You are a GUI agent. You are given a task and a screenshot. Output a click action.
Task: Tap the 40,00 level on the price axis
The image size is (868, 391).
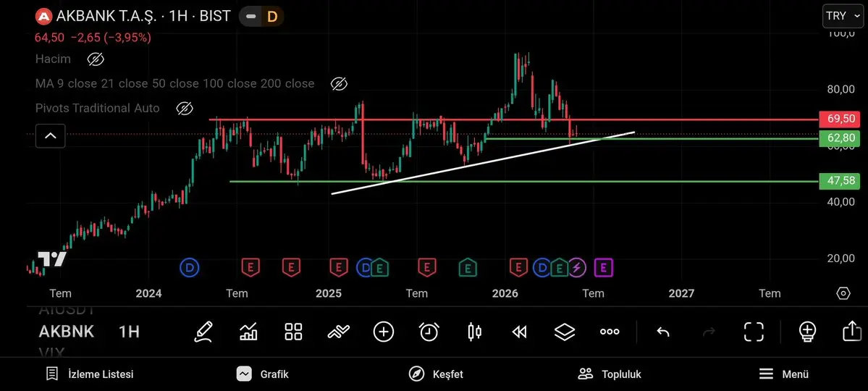click(840, 201)
